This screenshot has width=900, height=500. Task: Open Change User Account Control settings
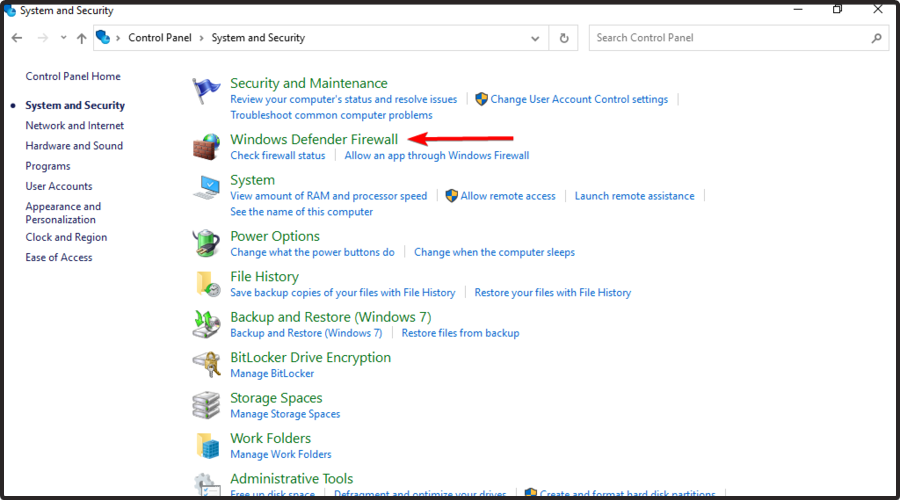point(579,99)
